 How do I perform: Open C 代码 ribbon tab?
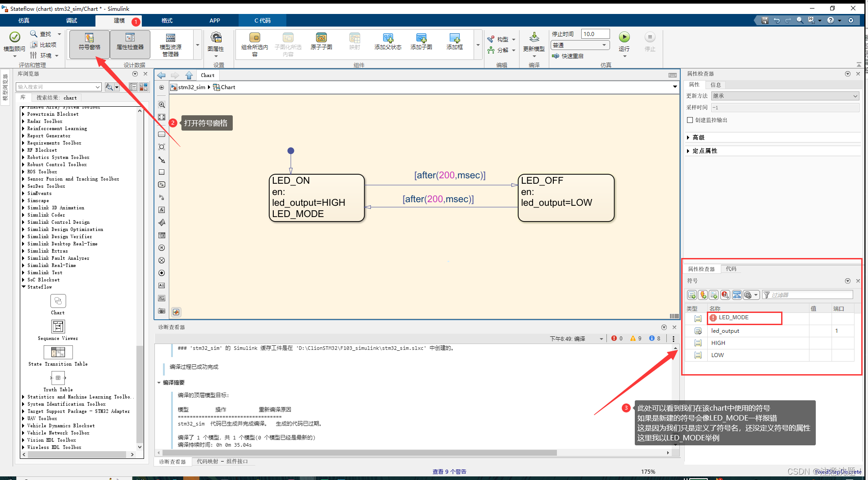pyautogui.click(x=262, y=20)
